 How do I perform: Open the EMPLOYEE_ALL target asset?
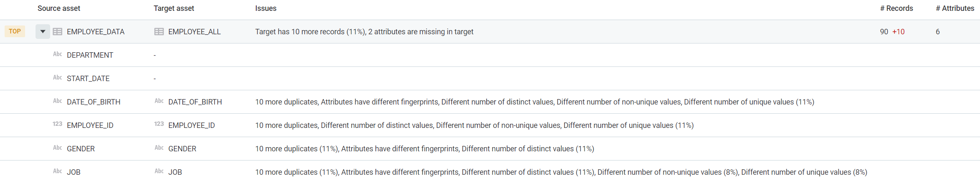[194, 32]
